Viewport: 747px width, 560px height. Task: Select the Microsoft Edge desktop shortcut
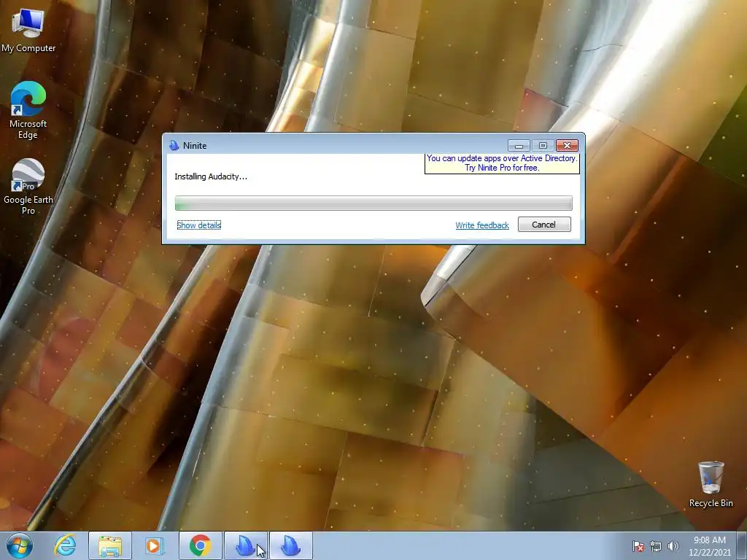pos(28,111)
